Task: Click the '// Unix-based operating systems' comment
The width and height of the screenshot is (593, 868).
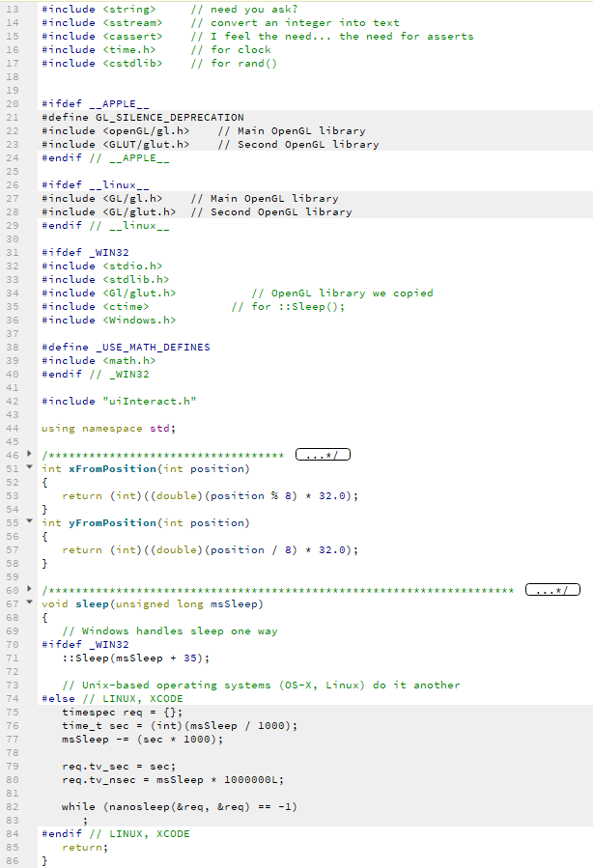Action: (261, 686)
